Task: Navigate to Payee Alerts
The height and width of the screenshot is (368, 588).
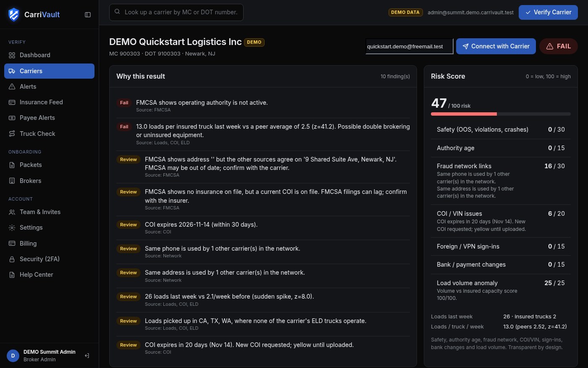Action: (49, 118)
